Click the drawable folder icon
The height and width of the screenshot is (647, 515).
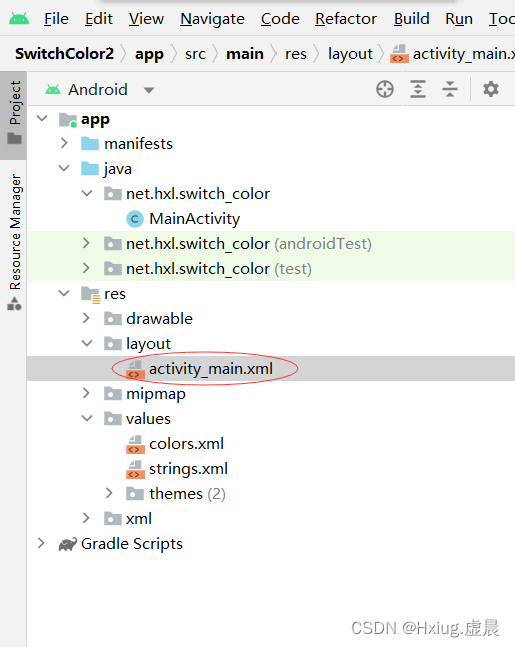click(x=113, y=319)
